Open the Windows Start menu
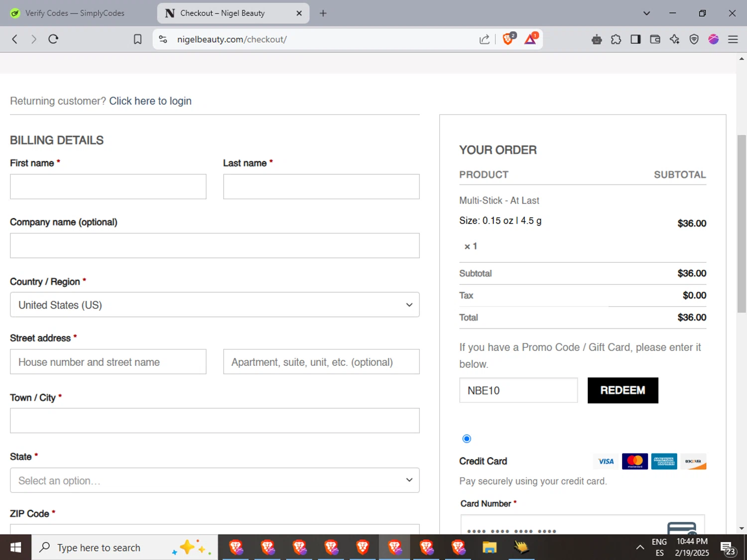The width and height of the screenshot is (747, 560). (x=15, y=548)
